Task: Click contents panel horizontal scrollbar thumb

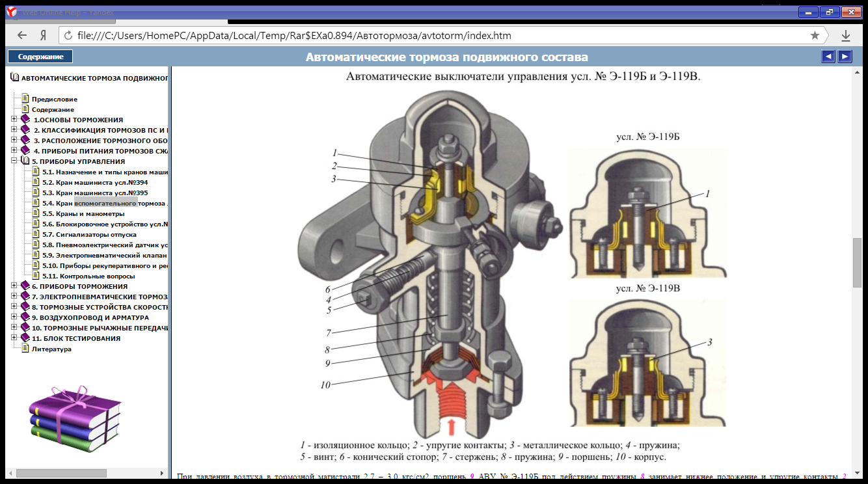Action: click(x=61, y=473)
